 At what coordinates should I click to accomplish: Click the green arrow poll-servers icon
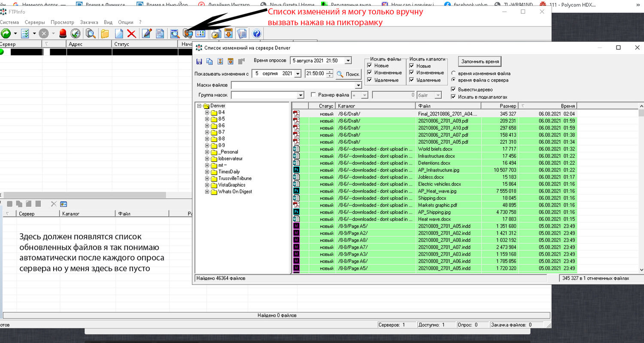[x=6, y=33]
